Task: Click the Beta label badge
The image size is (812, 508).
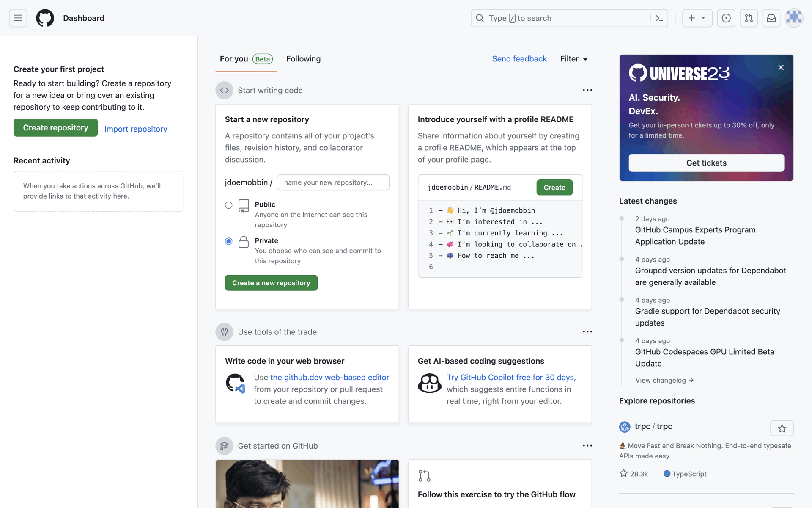Action: tap(263, 59)
